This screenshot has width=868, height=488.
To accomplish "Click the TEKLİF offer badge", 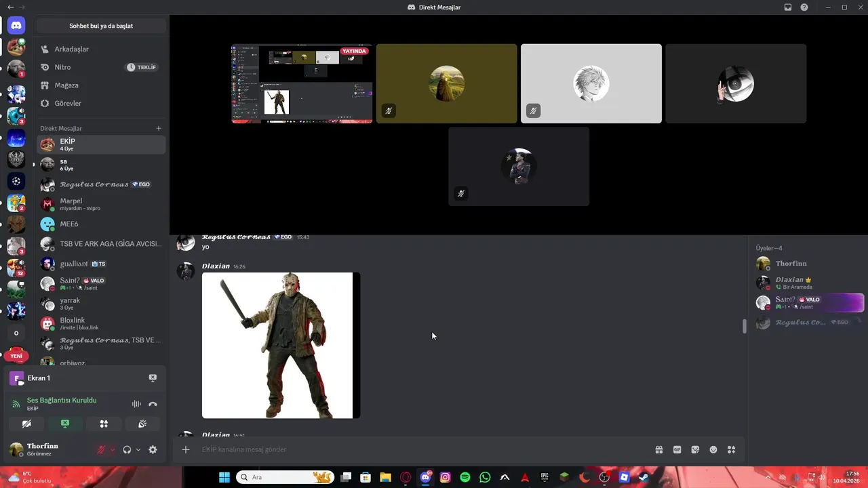I will click(141, 67).
